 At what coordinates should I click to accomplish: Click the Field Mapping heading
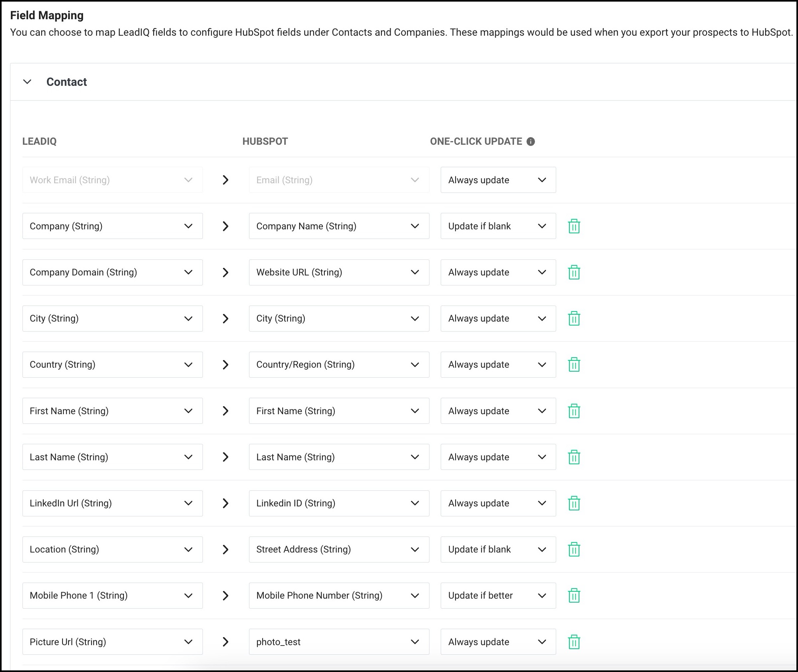click(x=47, y=15)
